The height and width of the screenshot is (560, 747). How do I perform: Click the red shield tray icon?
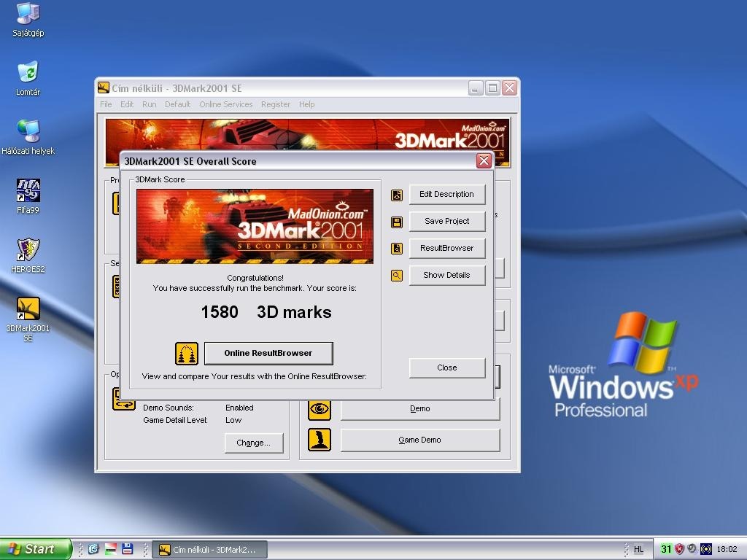[679, 550]
